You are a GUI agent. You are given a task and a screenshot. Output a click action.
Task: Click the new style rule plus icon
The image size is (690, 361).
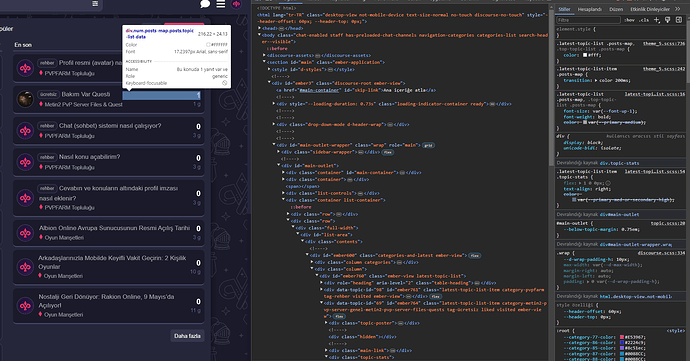(x=657, y=20)
